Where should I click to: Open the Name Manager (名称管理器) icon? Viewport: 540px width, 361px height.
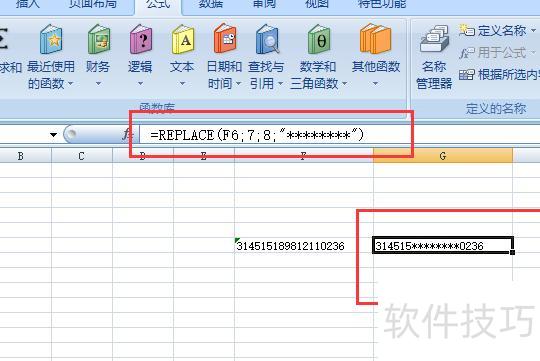point(434,39)
